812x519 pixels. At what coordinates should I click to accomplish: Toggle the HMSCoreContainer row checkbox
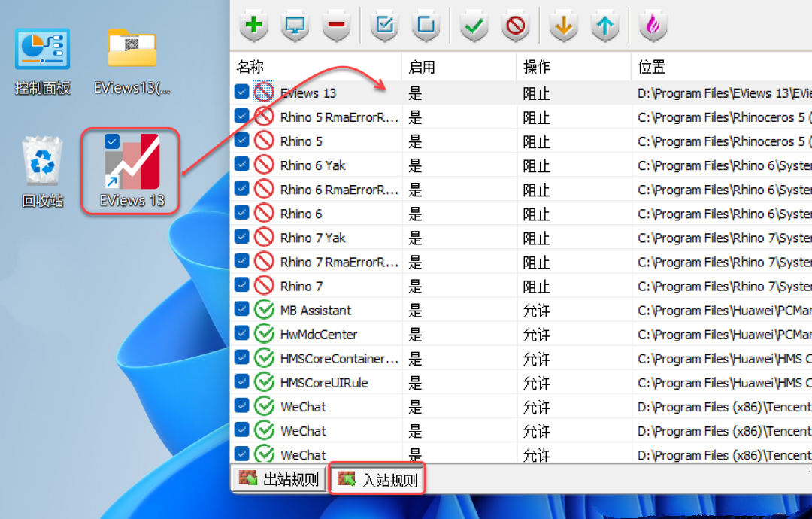(241, 357)
